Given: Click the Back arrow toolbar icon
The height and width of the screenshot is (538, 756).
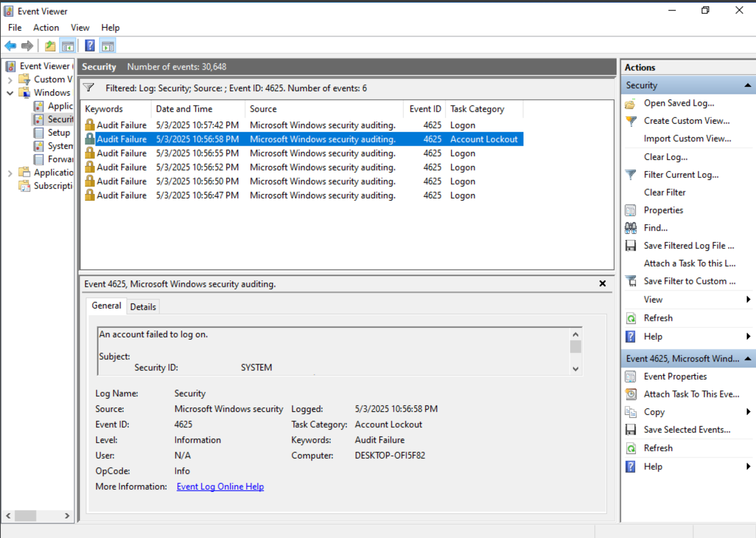Looking at the screenshot, I should pyautogui.click(x=10, y=46).
